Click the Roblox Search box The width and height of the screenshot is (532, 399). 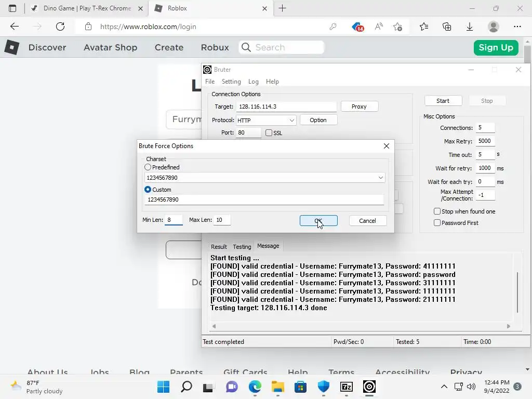click(x=282, y=47)
